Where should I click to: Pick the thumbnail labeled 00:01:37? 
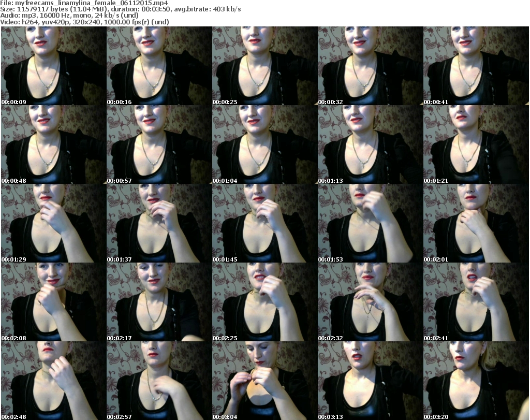point(159,223)
